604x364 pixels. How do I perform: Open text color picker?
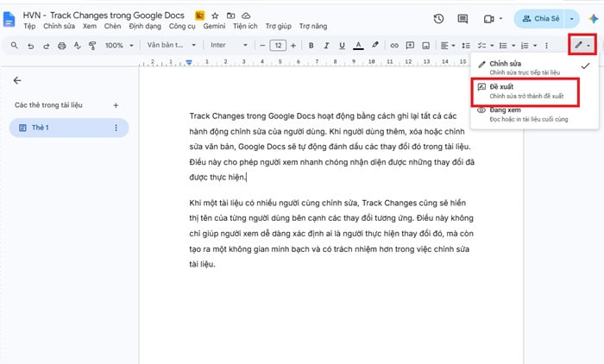point(358,46)
